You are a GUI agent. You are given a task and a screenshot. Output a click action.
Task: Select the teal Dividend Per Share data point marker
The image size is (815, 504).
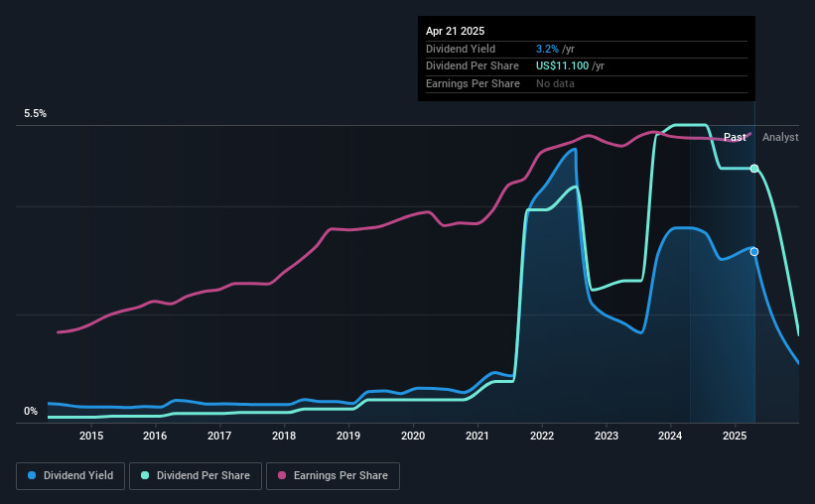tap(754, 169)
